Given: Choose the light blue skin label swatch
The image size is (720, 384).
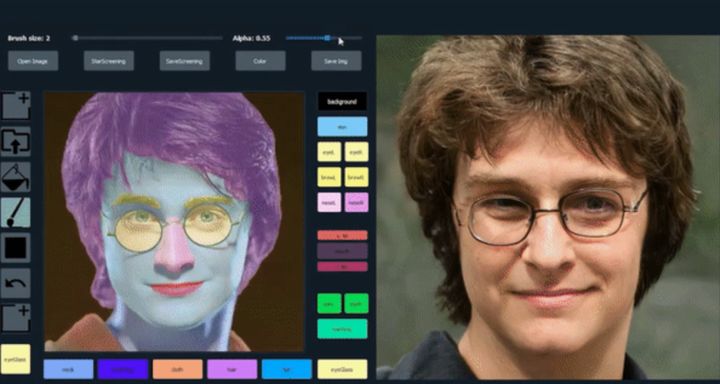Looking at the screenshot, I should (x=343, y=126).
